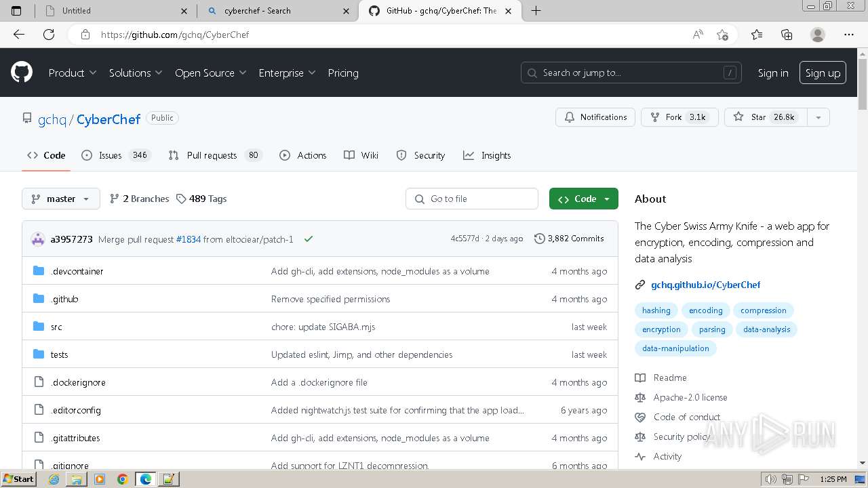868x488 pixels.
Task: Click the Sign up button
Action: pos(823,73)
